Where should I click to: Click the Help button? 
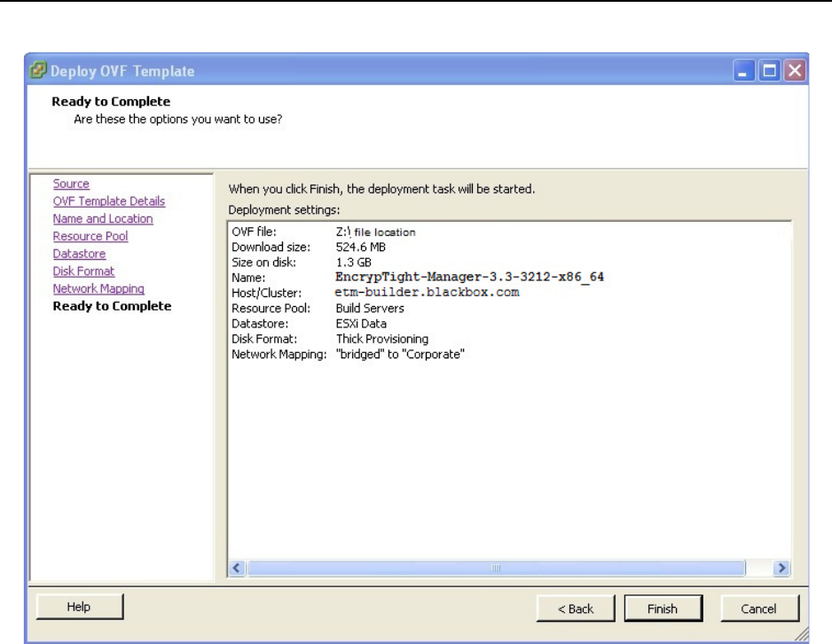[79, 608]
